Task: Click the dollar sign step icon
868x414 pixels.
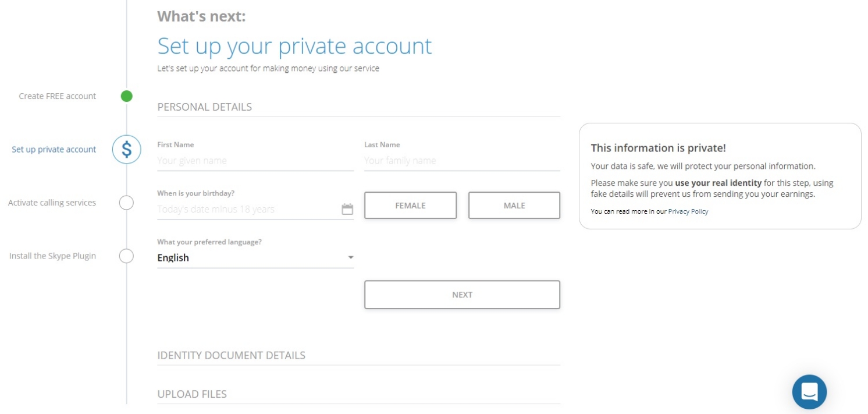Action: pyautogui.click(x=127, y=150)
